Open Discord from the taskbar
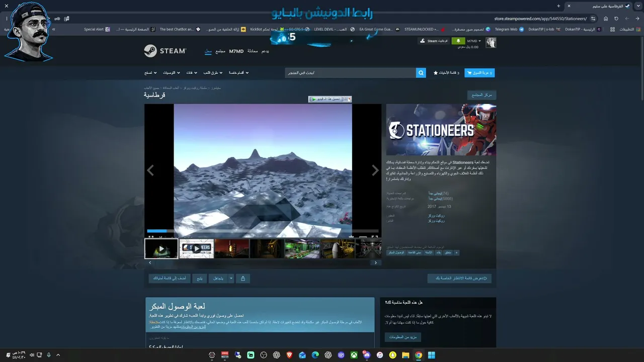 pos(367,355)
